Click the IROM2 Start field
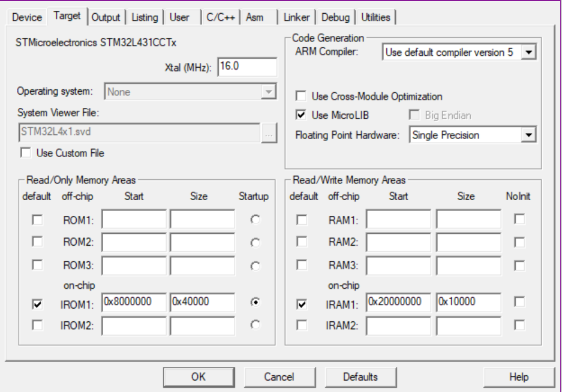The image size is (562, 392). pyautogui.click(x=134, y=325)
